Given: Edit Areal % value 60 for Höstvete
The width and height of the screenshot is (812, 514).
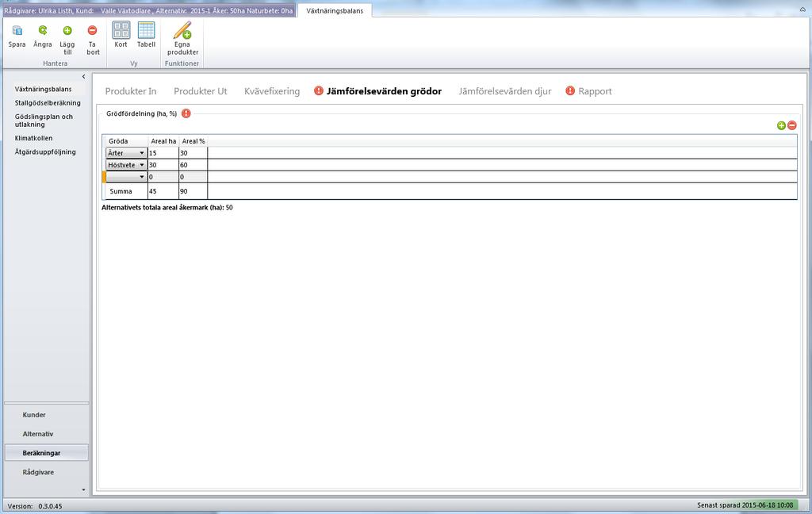Looking at the screenshot, I should [x=193, y=165].
